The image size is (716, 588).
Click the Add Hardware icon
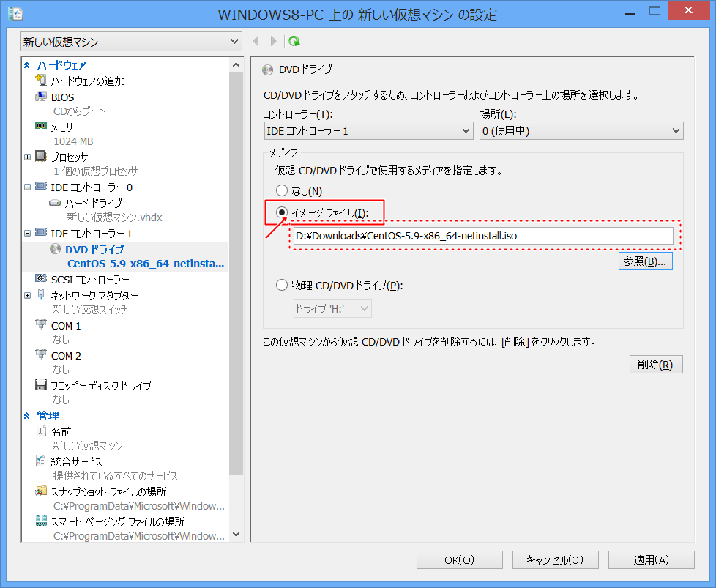pyautogui.click(x=41, y=81)
